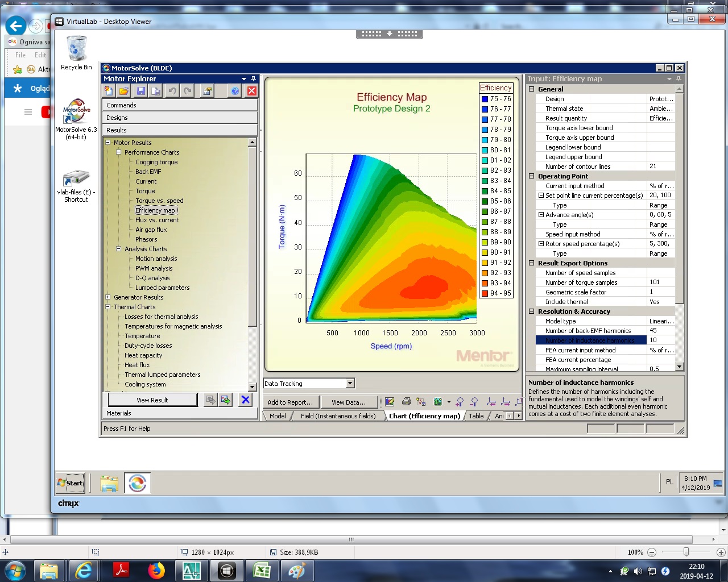Click the zoom in magnifier icon below chart
Image resolution: width=728 pixels, height=582 pixels.
tap(460, 402)
